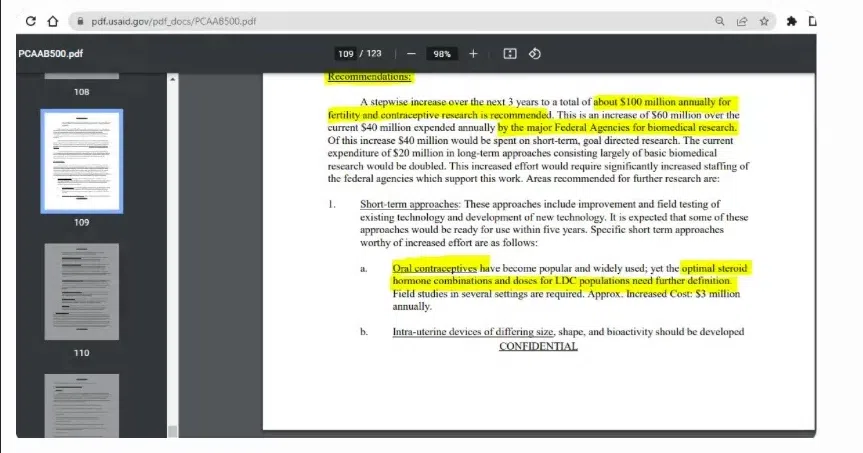Share this page using the share icon
Viewport: 863px width, 453px height.
(x=742, y=21)
